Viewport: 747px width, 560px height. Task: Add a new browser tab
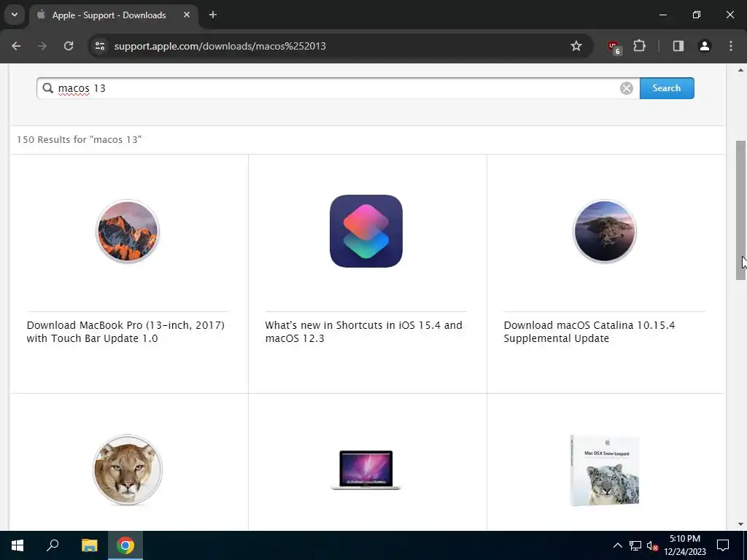point(213,15)
